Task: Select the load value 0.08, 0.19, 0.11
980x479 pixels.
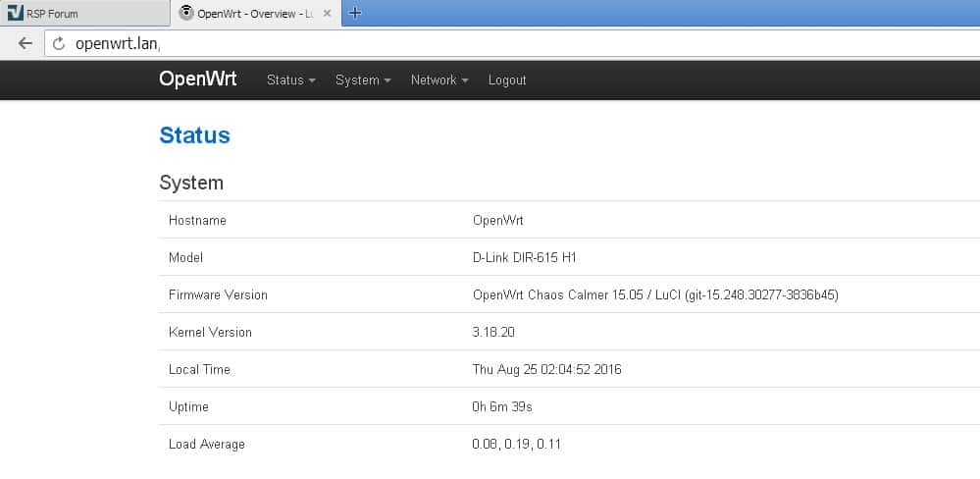Action: coord(517,444)
